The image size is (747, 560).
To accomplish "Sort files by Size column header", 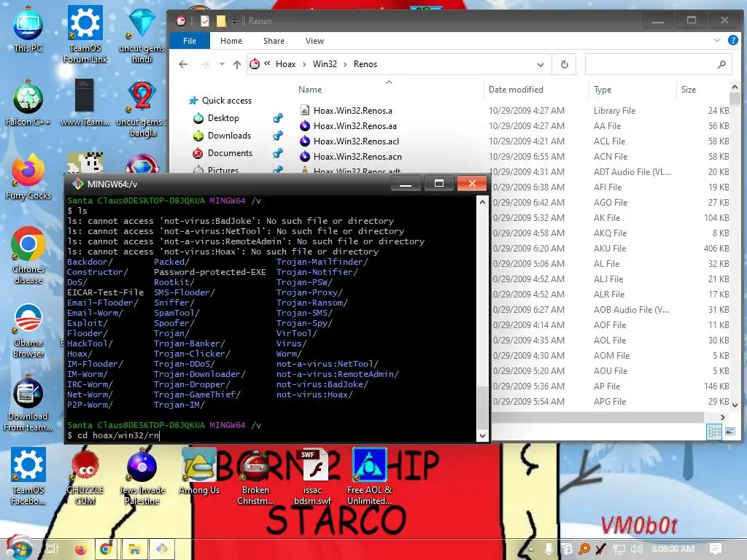I will [689, 90].
